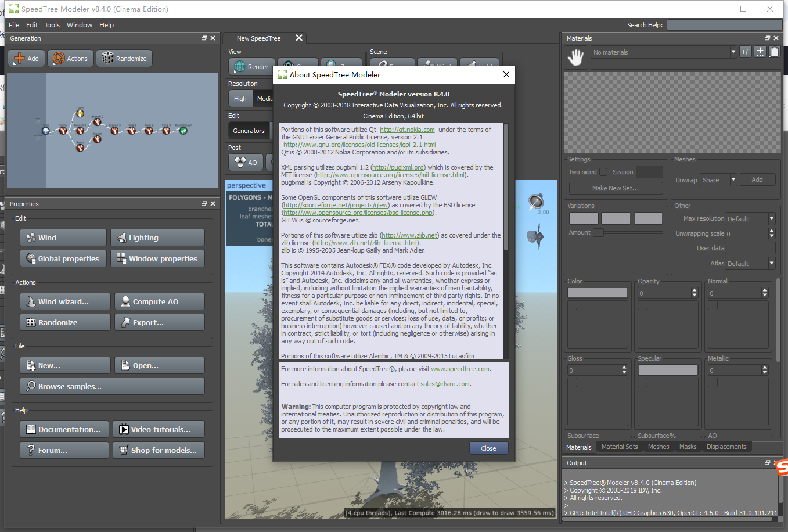Image resolution: width=788 pixels, height=532 pixels.
Task: Select the yellow Lump node in generation graph
Action: (x=80, y=113)
